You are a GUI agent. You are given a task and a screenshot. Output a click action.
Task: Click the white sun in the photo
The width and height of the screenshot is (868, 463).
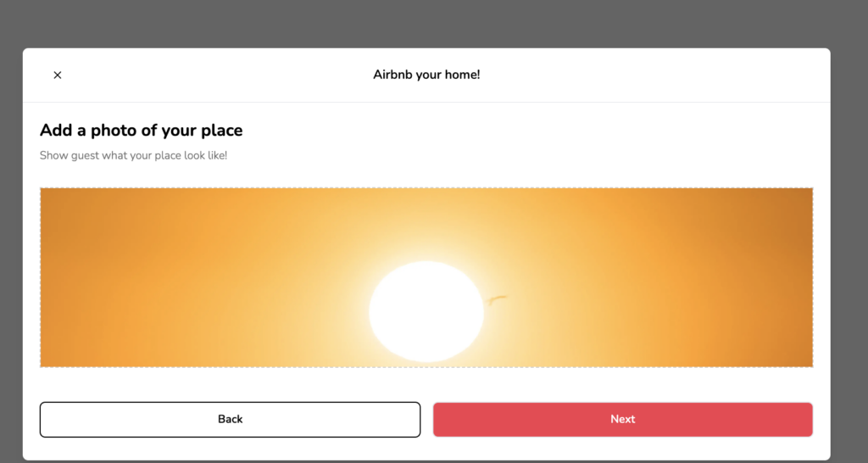[x=426, y=312]
